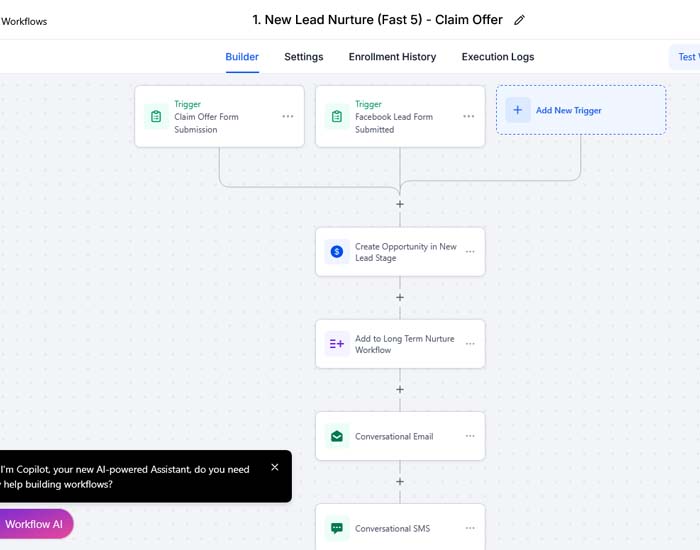700x550 pixels.
Task: Click the pencil icon to rename workflow
Action: tap(519, 20)
